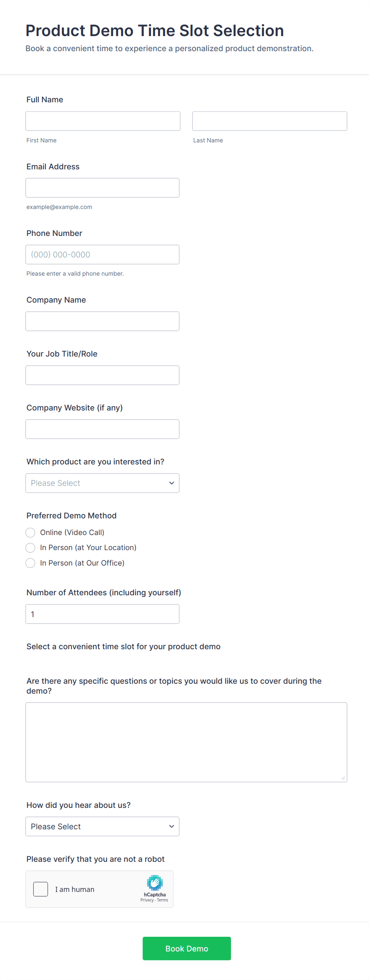
Task: Open hCaptcha Terms link
Action: click(163, 900)
